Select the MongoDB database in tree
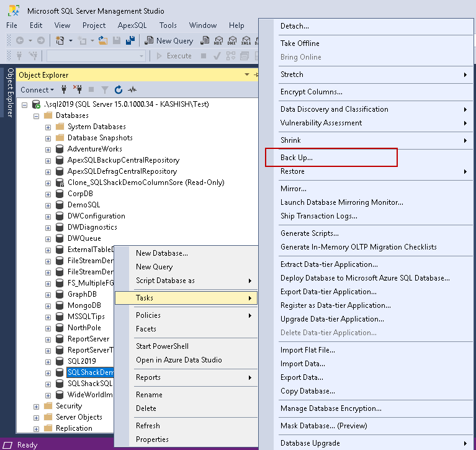 pyautogui.click(x=84, y=305)
